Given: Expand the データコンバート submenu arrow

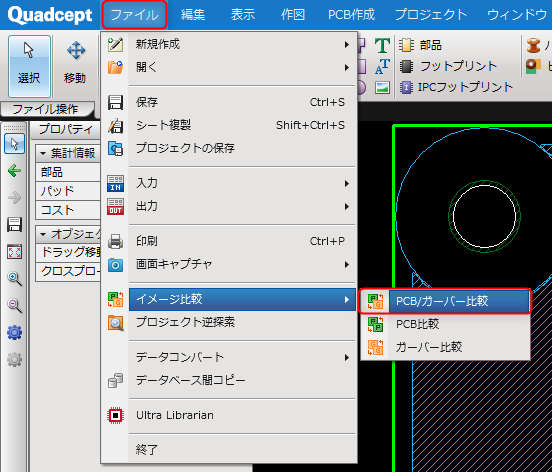Looking at the screenshot, I should (x=347, y=358).
